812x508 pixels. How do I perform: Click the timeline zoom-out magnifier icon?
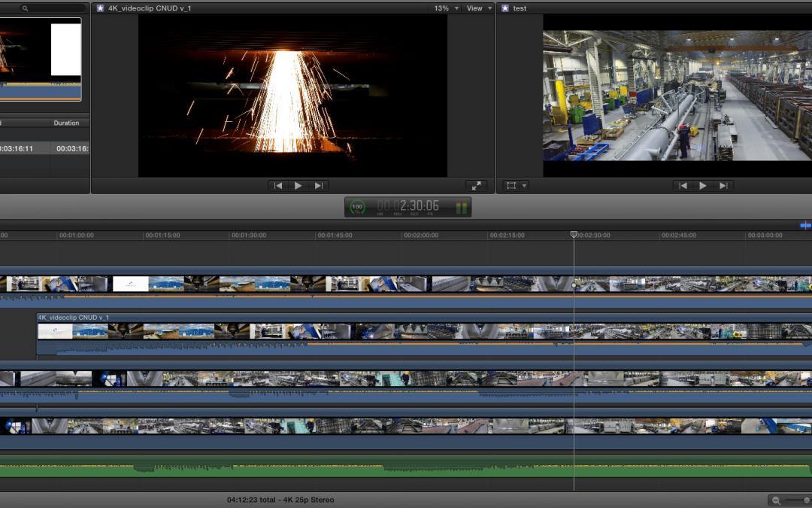coord(776,500)
